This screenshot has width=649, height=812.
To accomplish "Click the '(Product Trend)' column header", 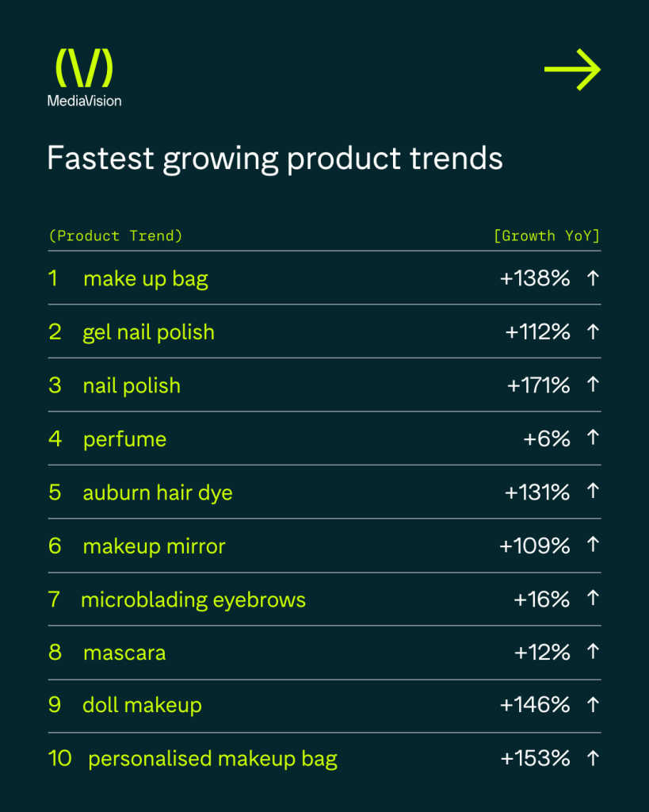I will [x=115, y=236].
